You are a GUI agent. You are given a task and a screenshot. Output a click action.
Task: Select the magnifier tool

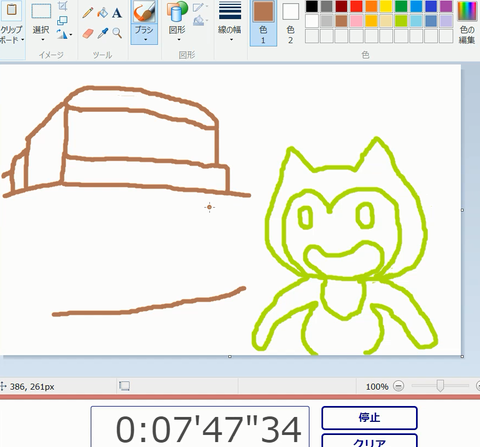[117, 33]
